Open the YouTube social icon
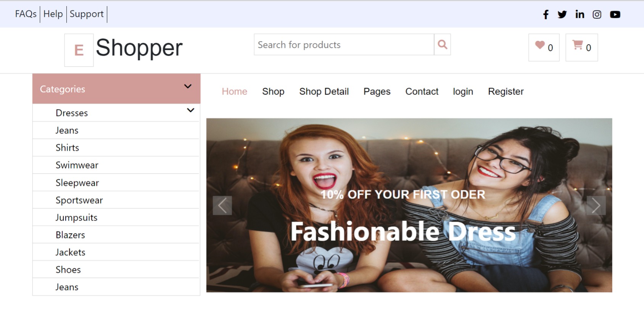Image resolution: width=644 pixels, height=322 pixels. tap(615, 14)
